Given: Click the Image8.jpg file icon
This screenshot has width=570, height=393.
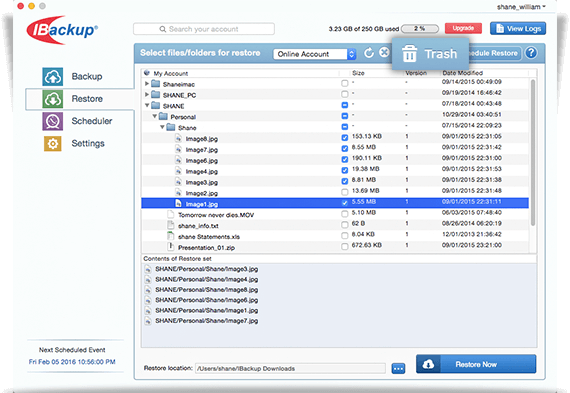Looking at the screenshot, I should click(178, 138).
